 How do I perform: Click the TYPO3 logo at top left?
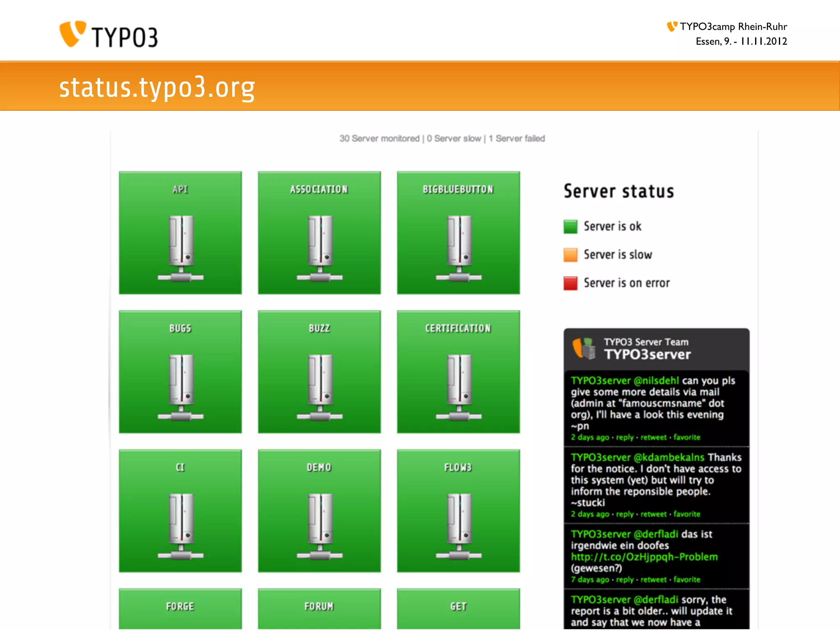pyautogui.click(x=109, y=34)
